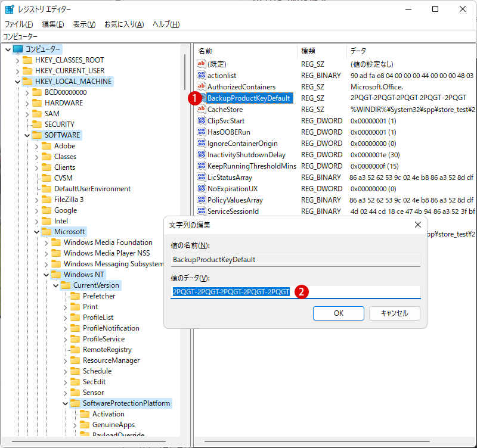Select the HARDWARE key
The image size is (477, 448).
coord(64,102)
